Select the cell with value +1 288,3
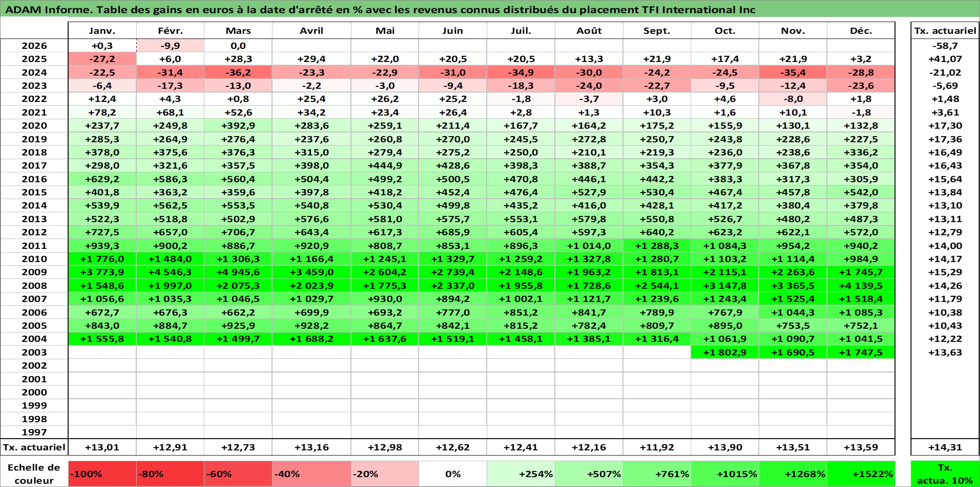 tap(657, 246)
